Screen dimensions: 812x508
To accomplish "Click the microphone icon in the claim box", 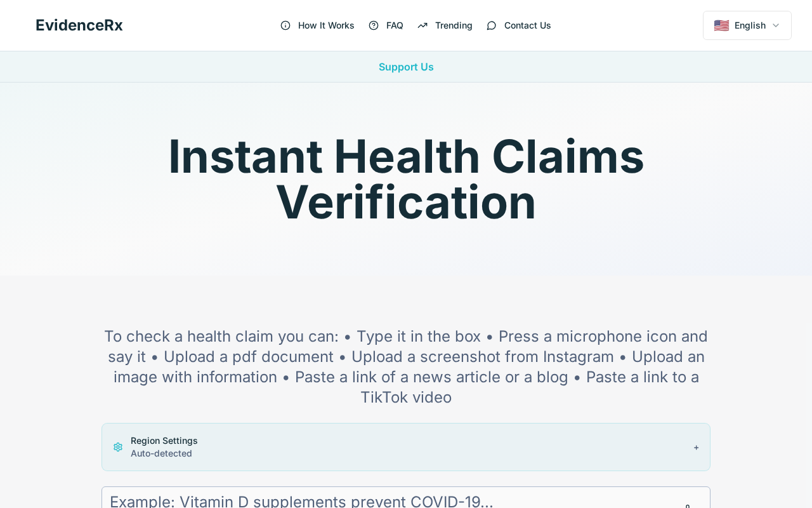I will click(x=688, y=506).
